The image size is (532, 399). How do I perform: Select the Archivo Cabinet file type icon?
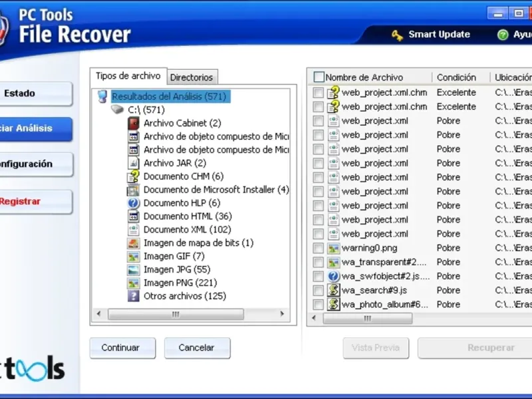pos(134,123)
